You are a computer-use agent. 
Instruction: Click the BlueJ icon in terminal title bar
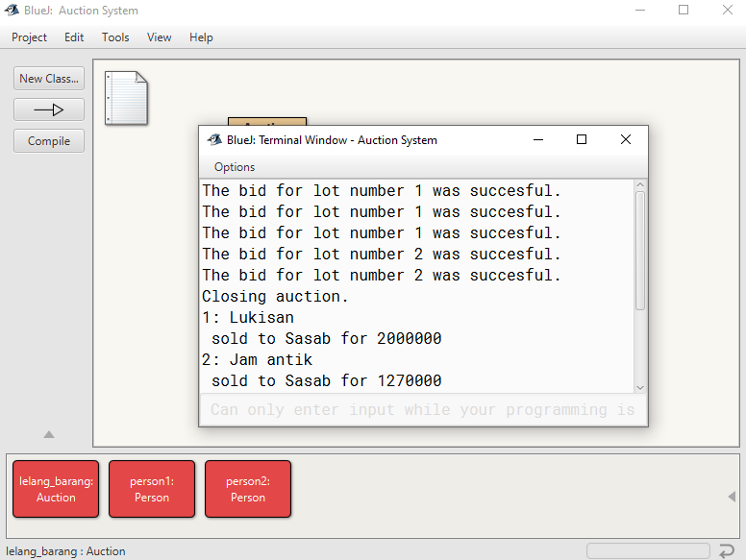pyautogui.click(x=214, y=139)
